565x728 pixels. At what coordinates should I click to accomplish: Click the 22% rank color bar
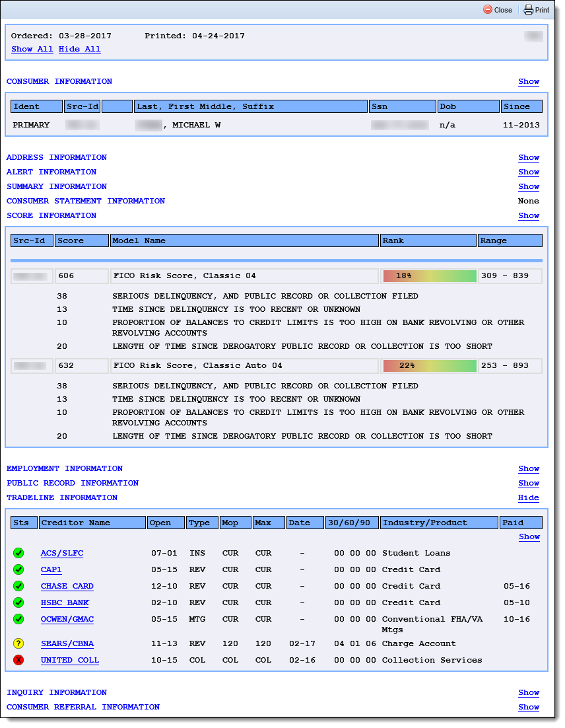click(430, 366)
